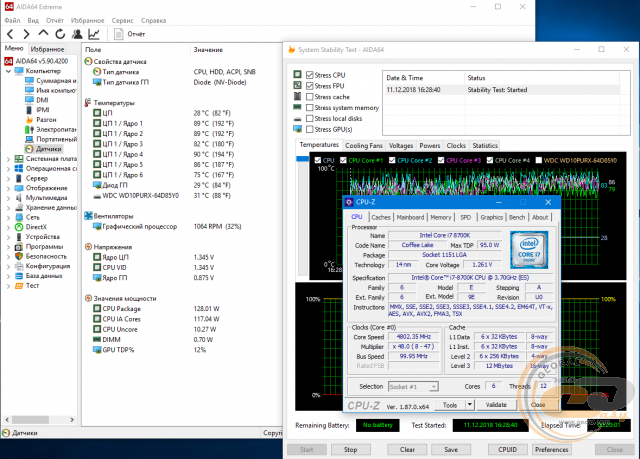
Task: Enable Stress system memory checkbox
Action: (310, 108)
